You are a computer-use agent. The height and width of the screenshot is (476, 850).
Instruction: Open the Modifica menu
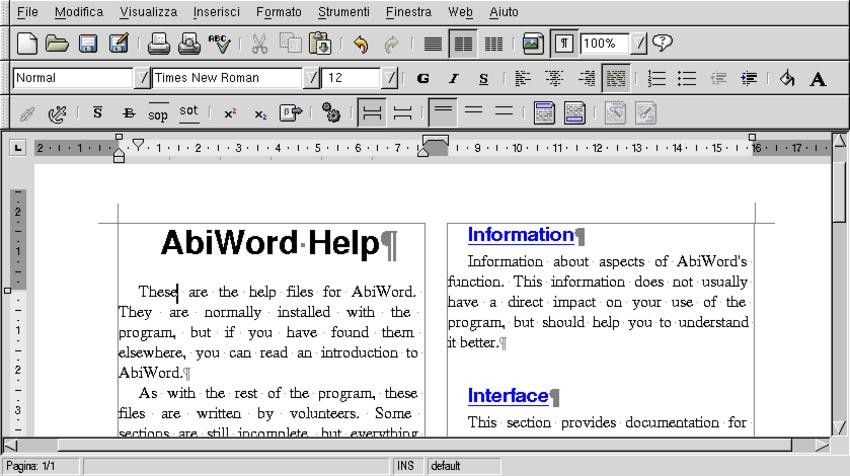(79, 12)
